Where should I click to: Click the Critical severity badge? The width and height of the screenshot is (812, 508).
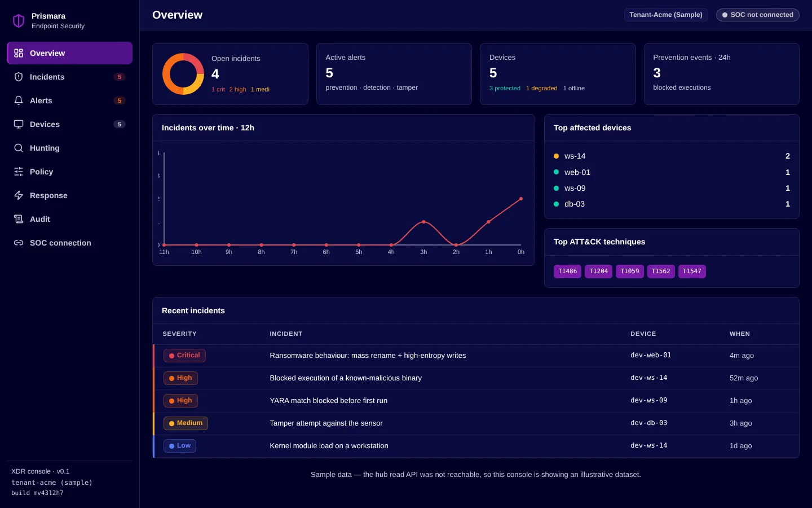pos(184,356)
